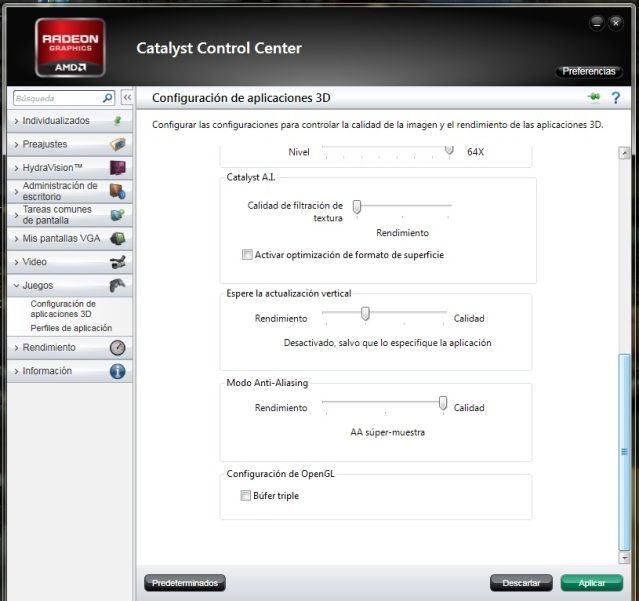
Task: Open Perfiles de aplicación page
Action: [x=71, y=328]
